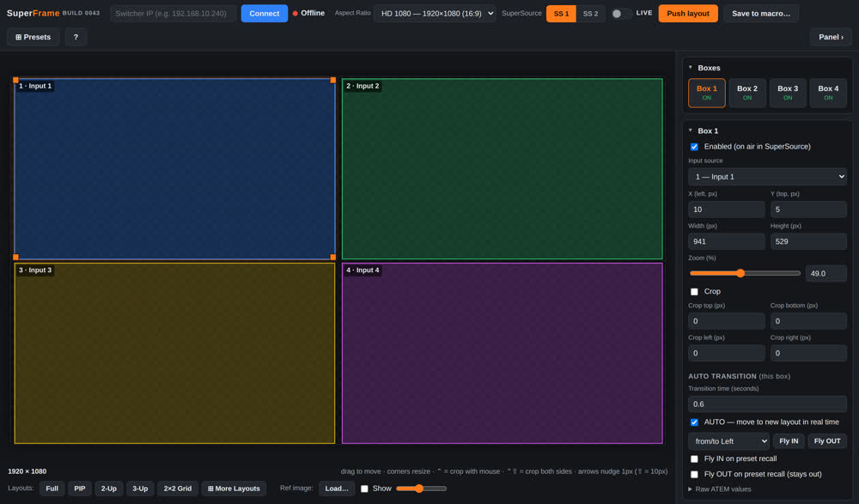Select the yellow Input 3 box on canvas
Screen dimensions: 859x504
pos(174,354)
